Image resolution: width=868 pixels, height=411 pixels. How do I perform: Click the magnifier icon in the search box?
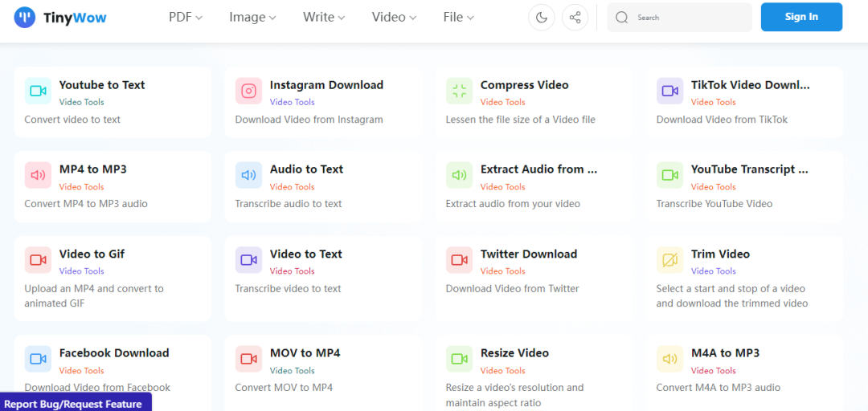tap(621, 18)
